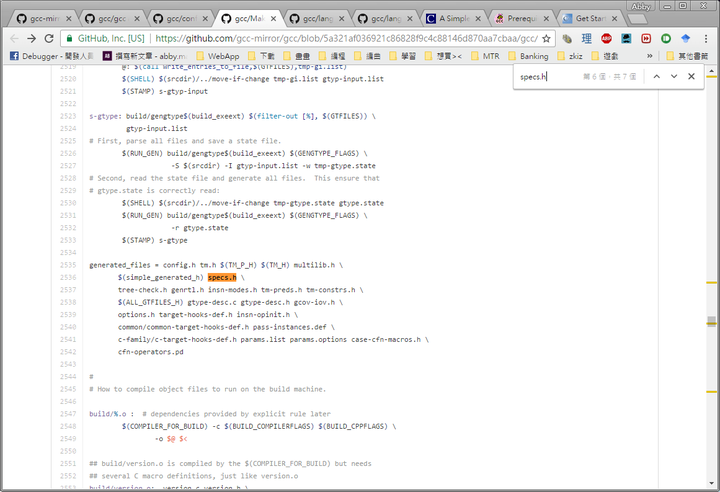Viewport: 720px width, 492px height.
Task: Click the green circle extension icon
Action: (x=666, y=39)
